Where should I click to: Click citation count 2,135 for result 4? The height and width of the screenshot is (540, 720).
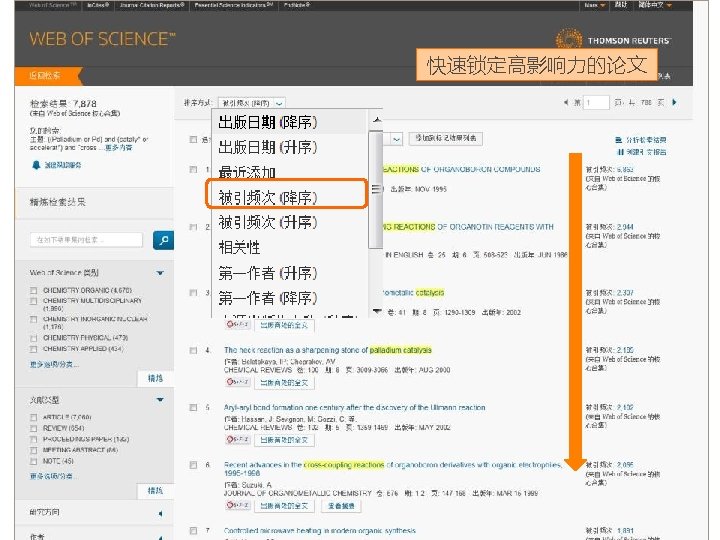[625, 350]
